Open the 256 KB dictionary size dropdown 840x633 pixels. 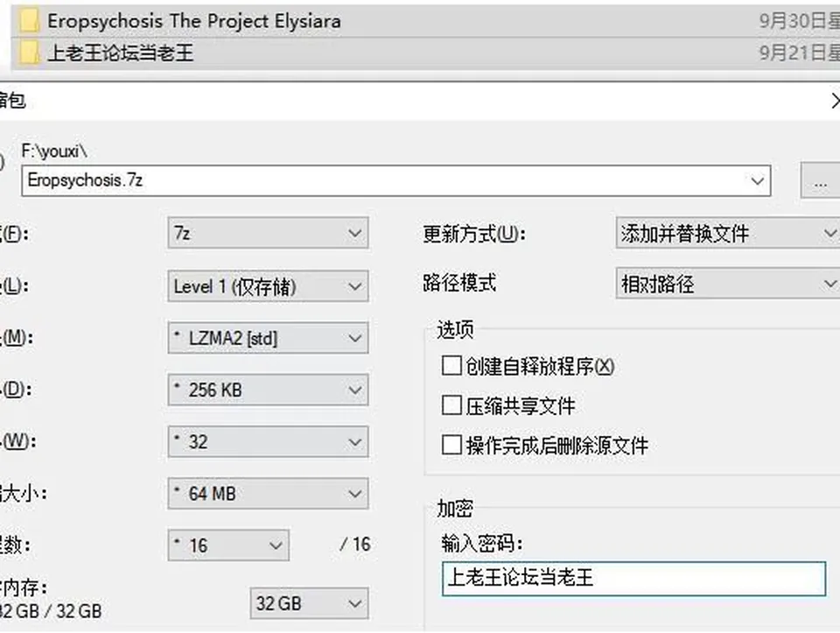pyautogui.click(x=268, y=390)
